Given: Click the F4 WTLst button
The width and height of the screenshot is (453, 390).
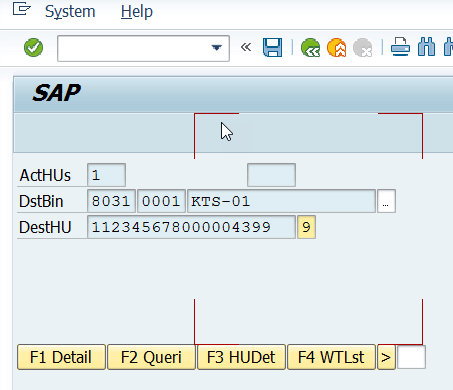Looking at the screenshot, I should (x=331, y=357).
